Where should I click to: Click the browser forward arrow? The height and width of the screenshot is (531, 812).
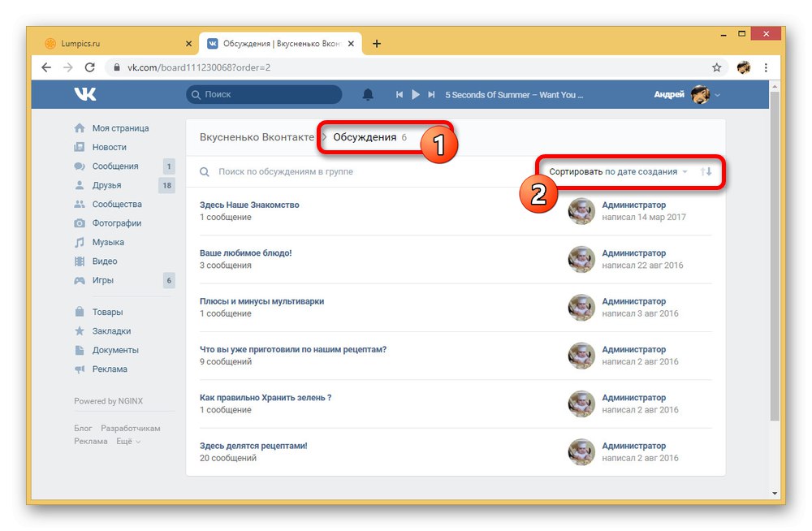click(68, 67)
